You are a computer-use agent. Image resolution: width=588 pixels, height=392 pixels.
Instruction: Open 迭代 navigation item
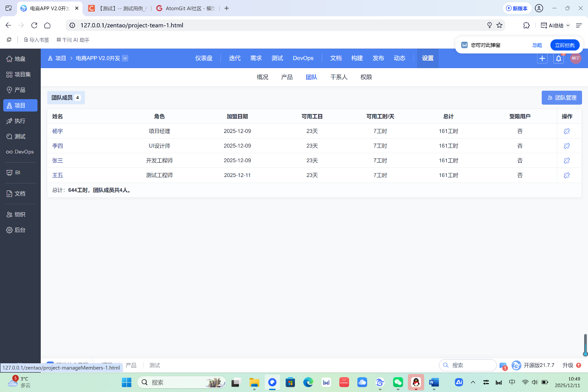[x=235, y=58]
